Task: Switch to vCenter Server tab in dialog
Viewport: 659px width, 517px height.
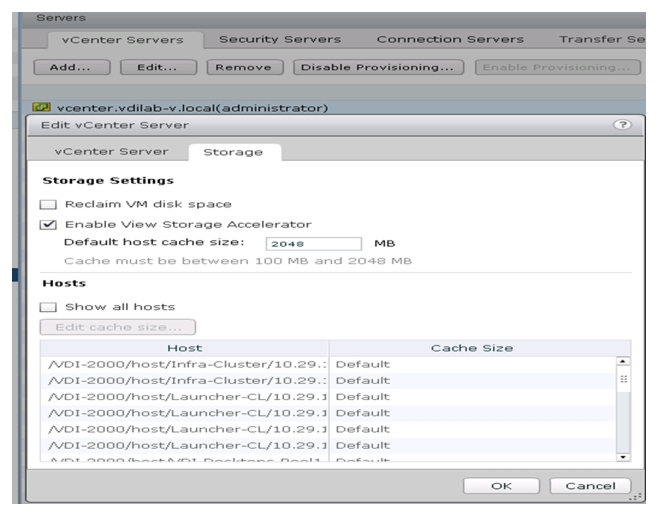Action: click(111, 152)
